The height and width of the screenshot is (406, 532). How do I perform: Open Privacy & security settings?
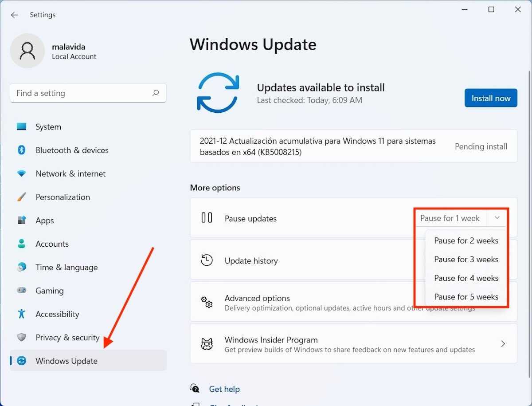88,338
